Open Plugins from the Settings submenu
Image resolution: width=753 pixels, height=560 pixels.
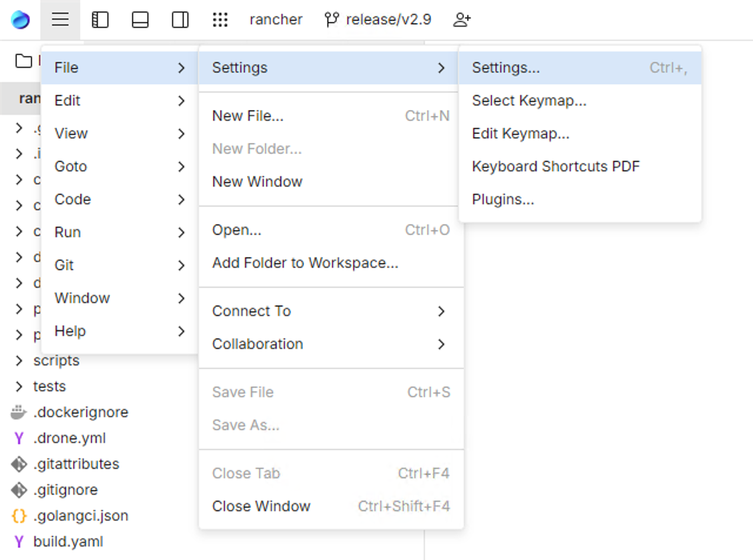503,199
